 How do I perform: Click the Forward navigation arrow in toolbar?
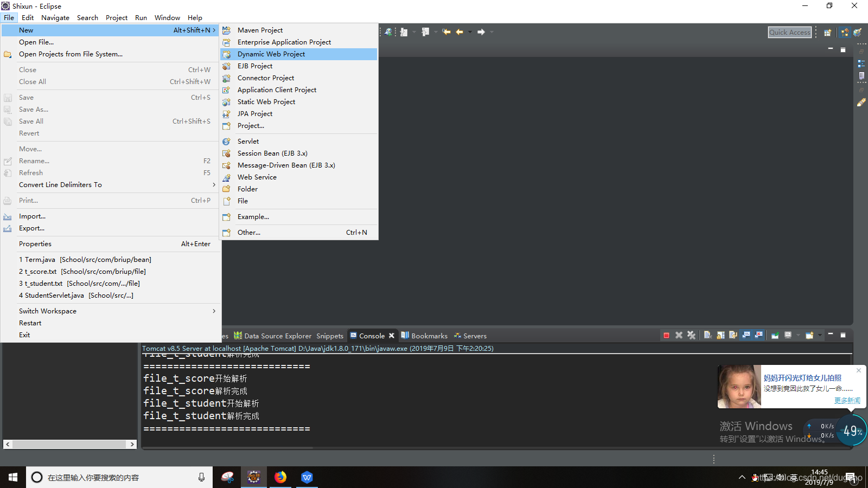481,32
